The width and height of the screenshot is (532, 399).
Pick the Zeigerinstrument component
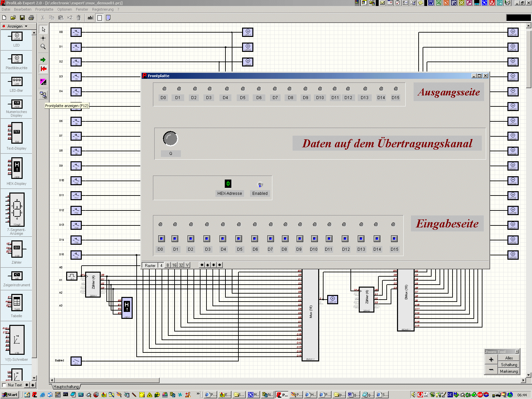point(17,278)
